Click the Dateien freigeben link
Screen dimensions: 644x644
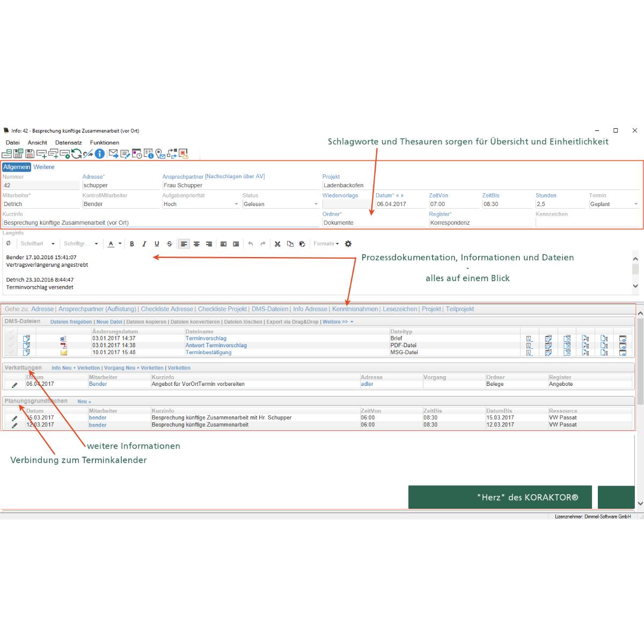point(71,322)
